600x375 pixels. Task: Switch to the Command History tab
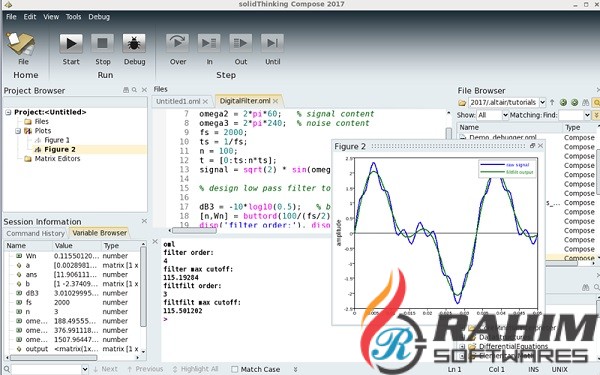[35, 233]
